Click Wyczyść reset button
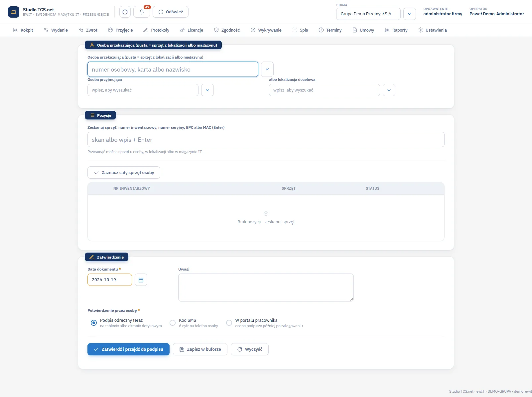 tap(250, 349)
